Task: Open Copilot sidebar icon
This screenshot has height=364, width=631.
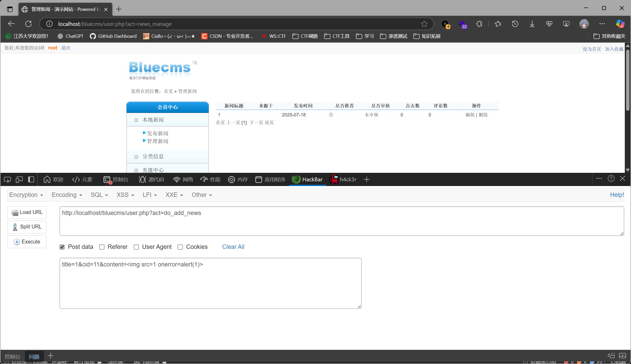Action: [x=620, y=24]
